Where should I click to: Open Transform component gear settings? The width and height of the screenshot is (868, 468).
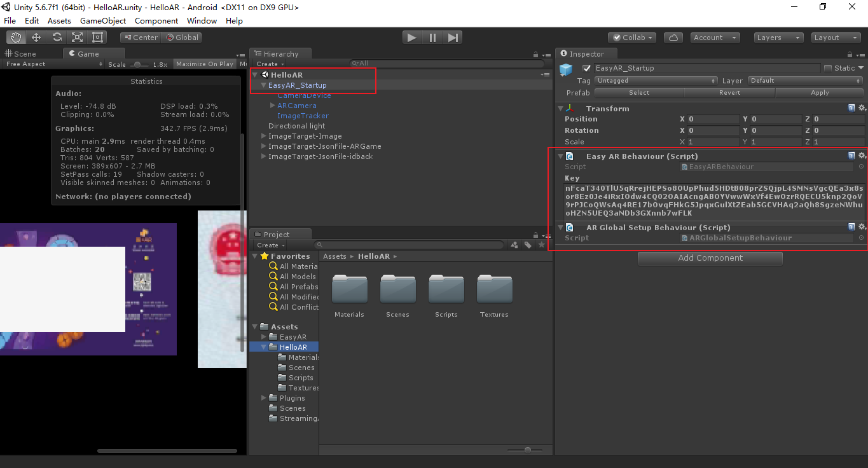(862, 108)
